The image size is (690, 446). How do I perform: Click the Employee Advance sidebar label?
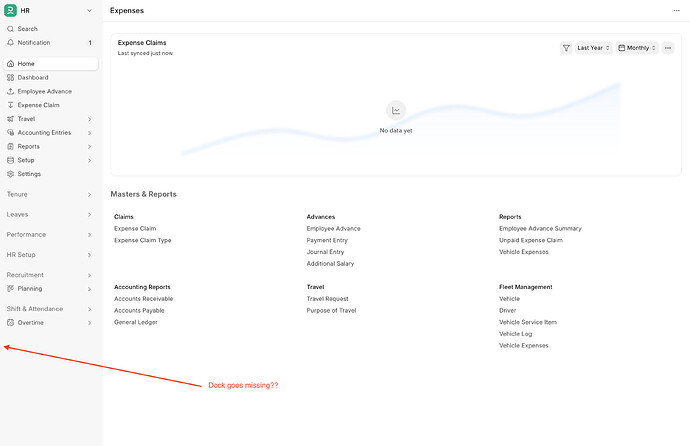[x=44, y=91]
